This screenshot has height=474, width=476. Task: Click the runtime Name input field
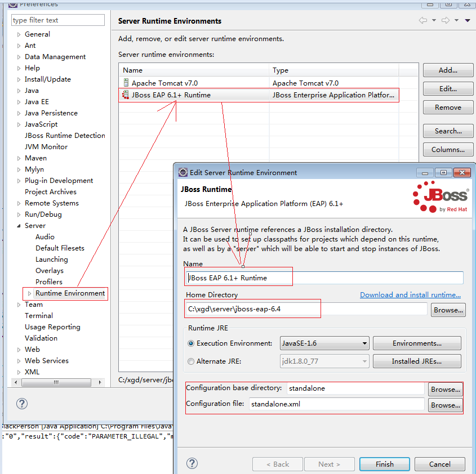324,278
